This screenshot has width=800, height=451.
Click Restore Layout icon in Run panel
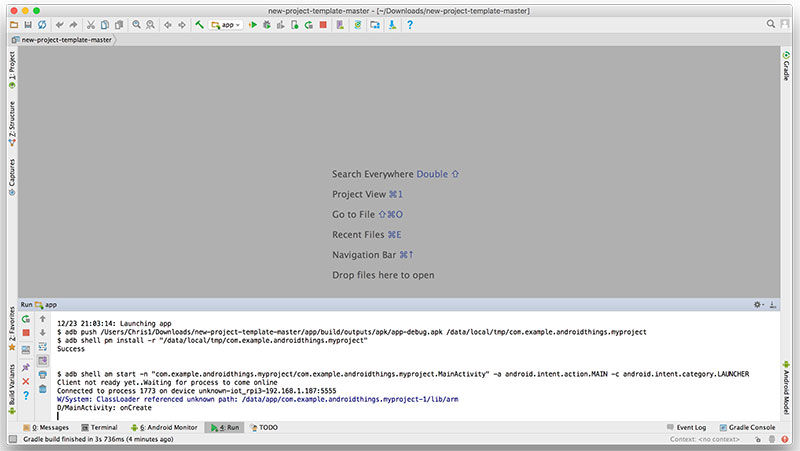[26, 350]
